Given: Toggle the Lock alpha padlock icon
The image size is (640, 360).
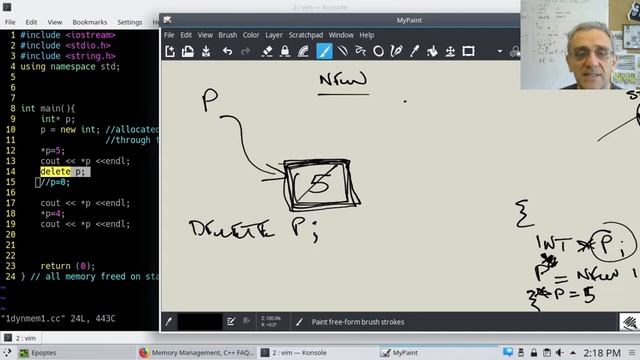Looking at the screenshot, I should [285, 51].
